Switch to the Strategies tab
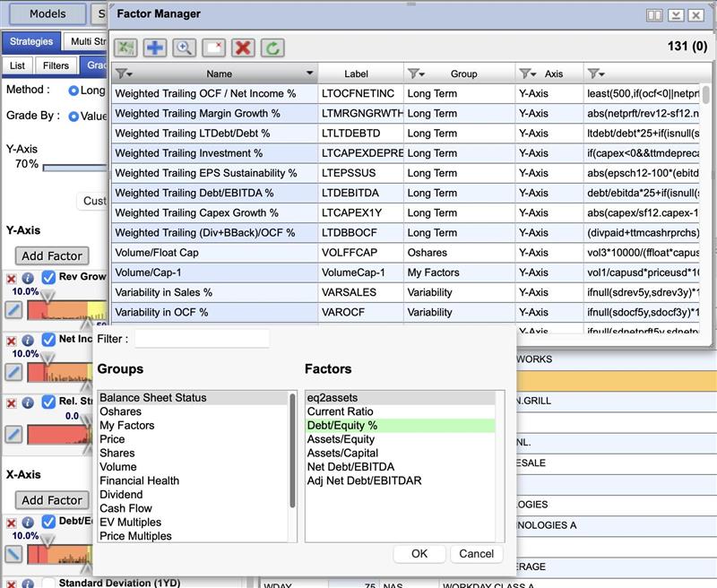The height and width of the screenshot is (588, 717). click(x=31, y=41)
